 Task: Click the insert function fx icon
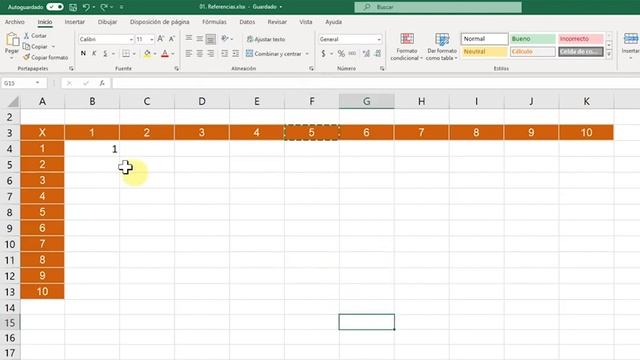coord(102,83)
